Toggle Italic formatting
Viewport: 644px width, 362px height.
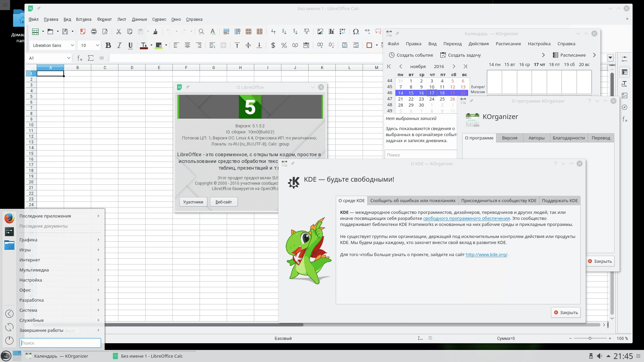[x=119, y=45]
